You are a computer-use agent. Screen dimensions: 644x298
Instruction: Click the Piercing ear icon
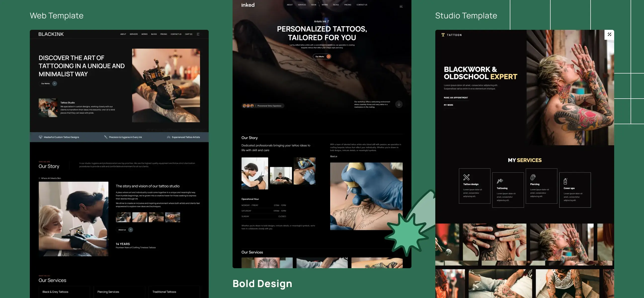(533, 177)
